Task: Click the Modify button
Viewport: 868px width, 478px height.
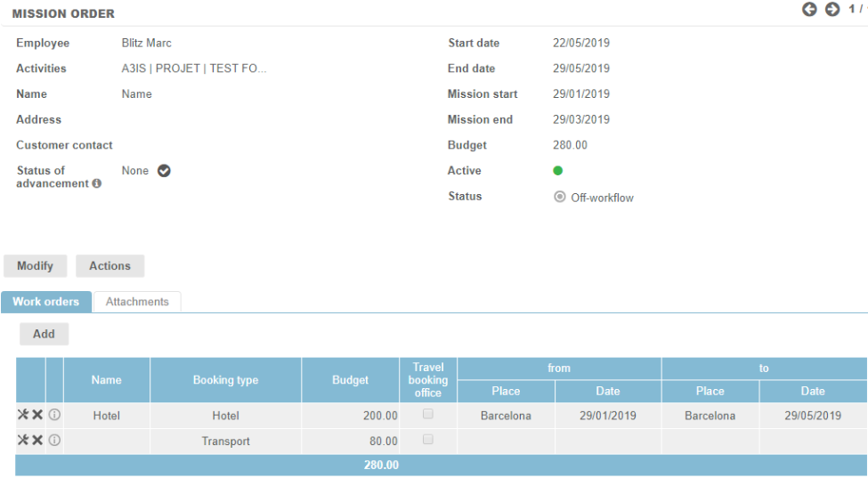Action: (x=36, y=266)
